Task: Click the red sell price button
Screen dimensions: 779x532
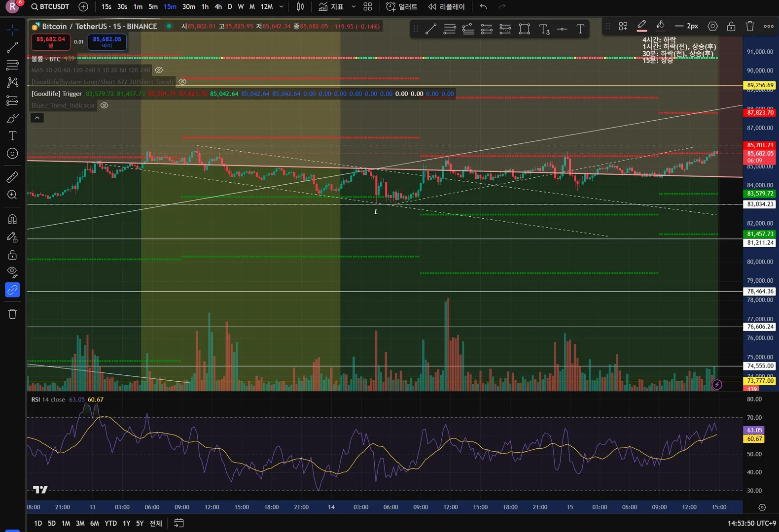Action: pos(50,42)
